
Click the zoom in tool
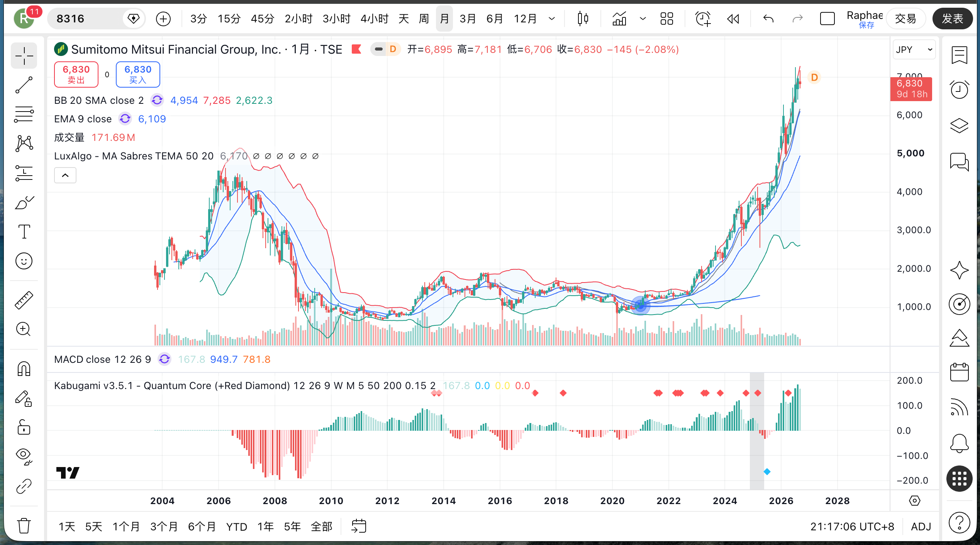(x=24, y=329)
